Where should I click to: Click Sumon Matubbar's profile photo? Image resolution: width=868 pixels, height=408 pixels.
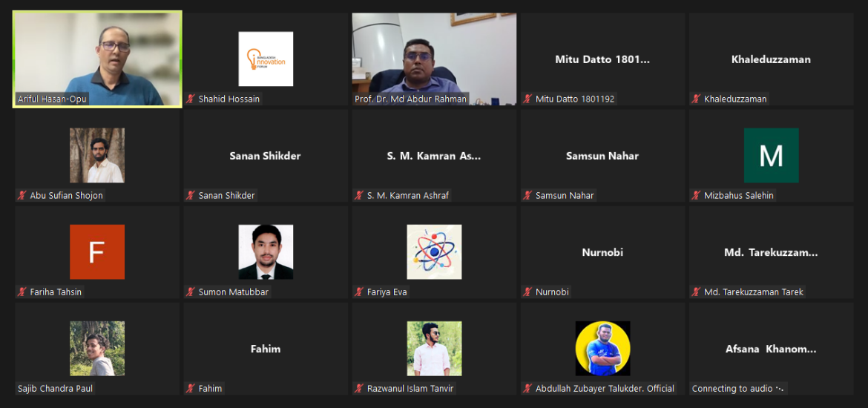pos(266,252)
